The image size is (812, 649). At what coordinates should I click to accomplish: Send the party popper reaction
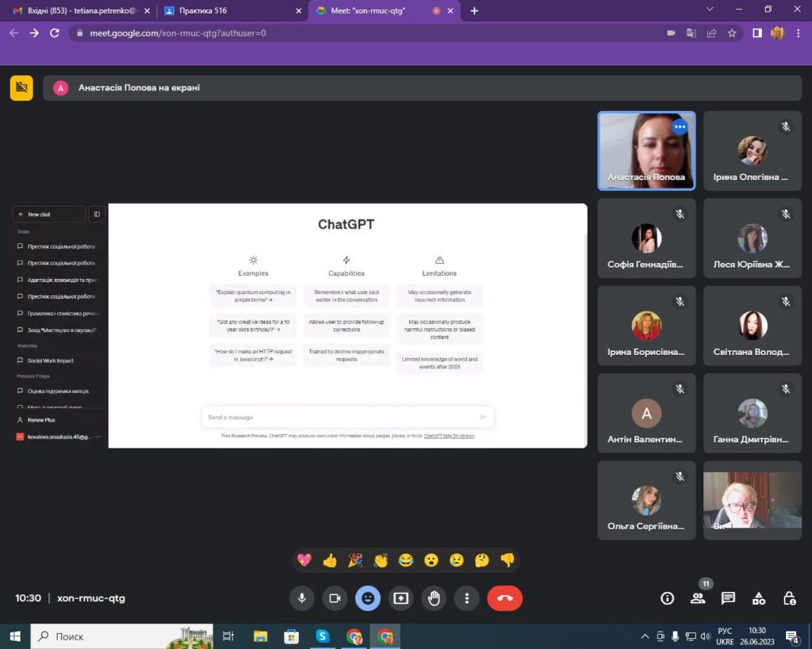[x=355, y=560]
